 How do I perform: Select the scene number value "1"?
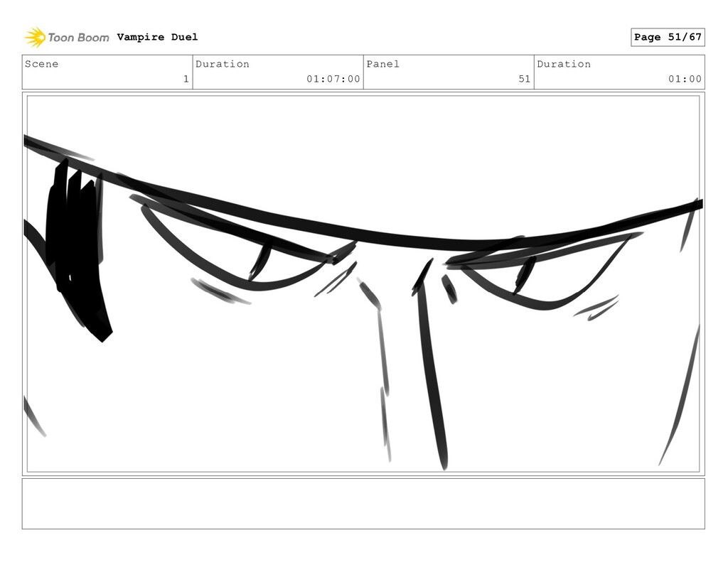click(186, 79)
